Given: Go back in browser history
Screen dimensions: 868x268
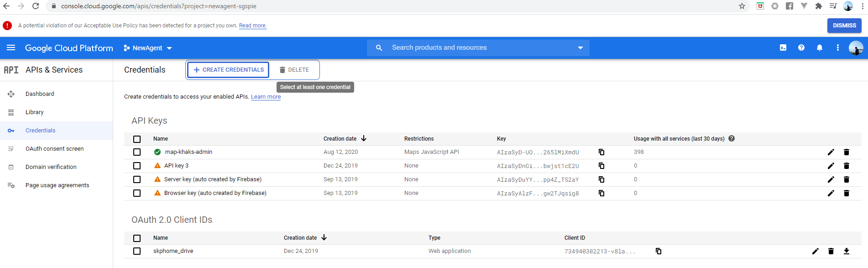Looking at the screenshot, I should pos(6,6).
